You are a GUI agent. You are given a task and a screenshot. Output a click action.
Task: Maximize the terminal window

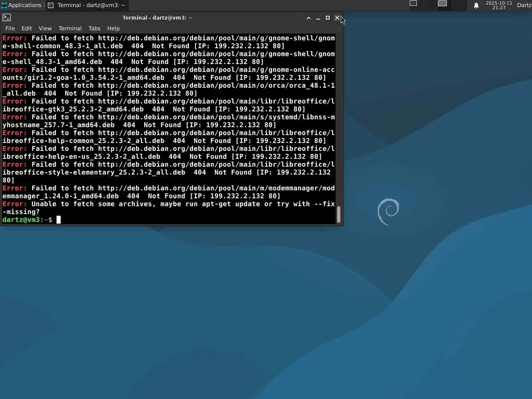pos(328,18)
